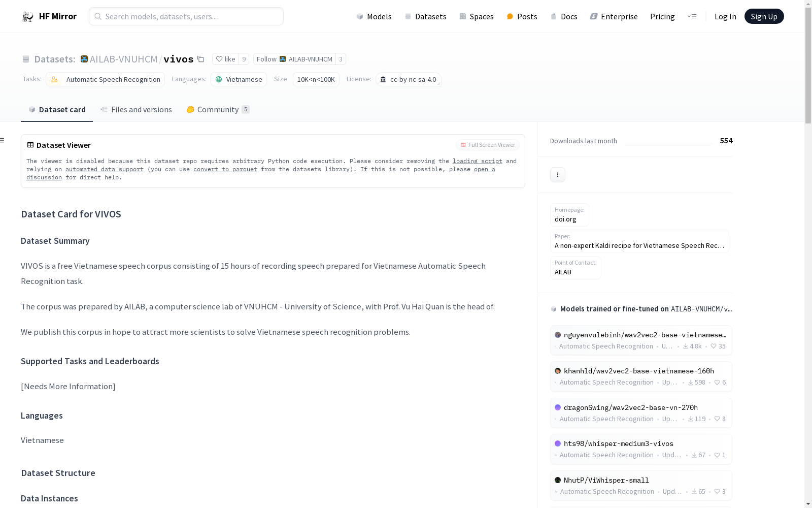Open the convert to parquet link
This screenshot has width=812, height=508.
tap(225, 169)
